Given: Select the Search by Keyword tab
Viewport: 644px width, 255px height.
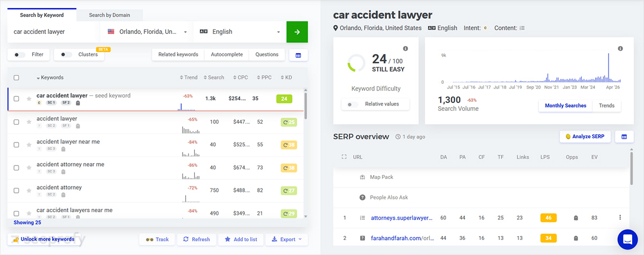Looking at the screenshot, I should (42, 15).
